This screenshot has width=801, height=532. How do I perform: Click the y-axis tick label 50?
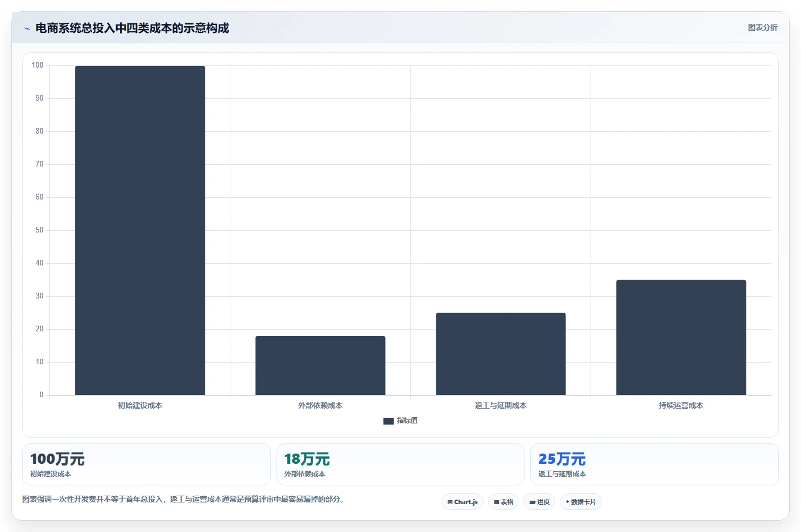click(39, 230)
